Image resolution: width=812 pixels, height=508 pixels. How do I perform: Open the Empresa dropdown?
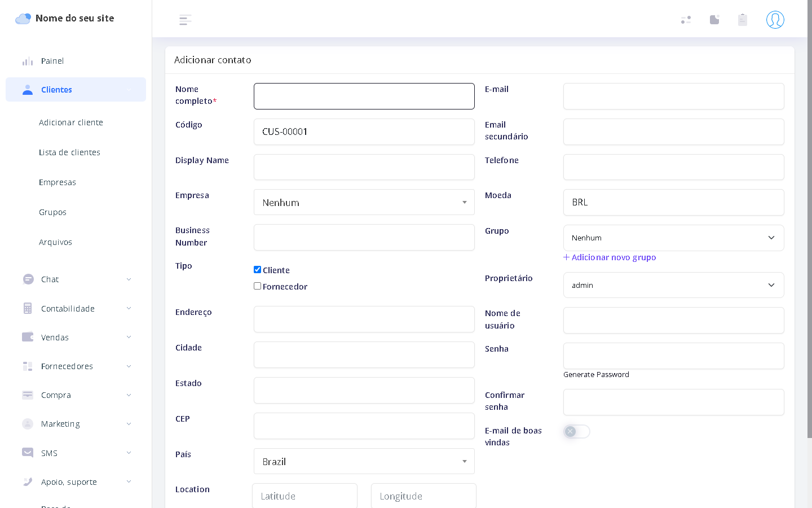pos(364,202)
